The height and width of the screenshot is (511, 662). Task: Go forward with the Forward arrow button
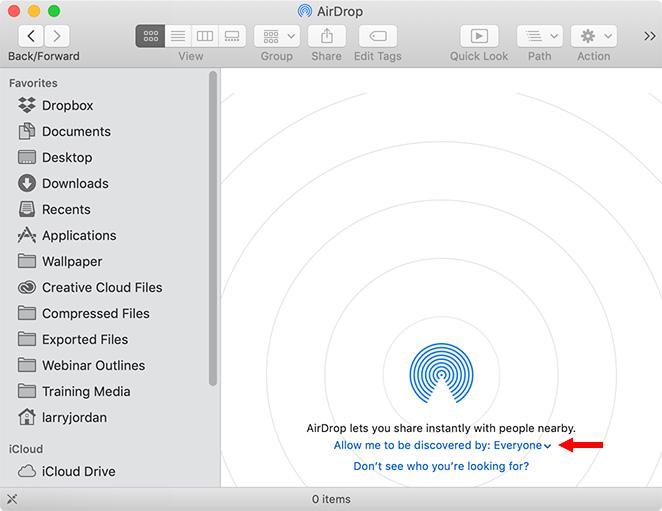click(57, 36)
